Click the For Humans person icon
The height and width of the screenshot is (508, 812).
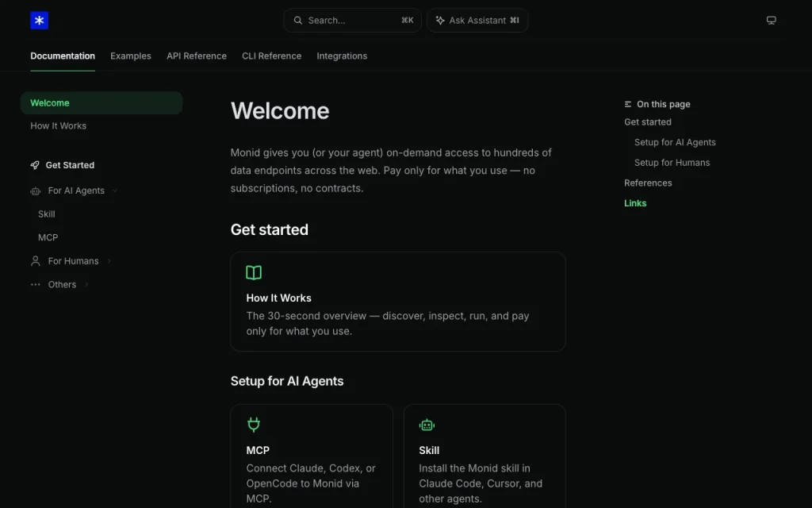[x=35, y=260]
